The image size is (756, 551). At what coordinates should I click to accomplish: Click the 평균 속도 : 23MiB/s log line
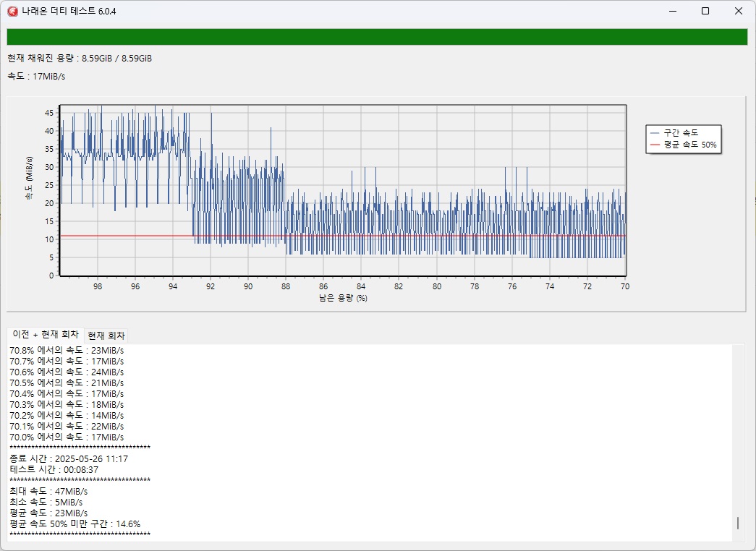[48, 513]
